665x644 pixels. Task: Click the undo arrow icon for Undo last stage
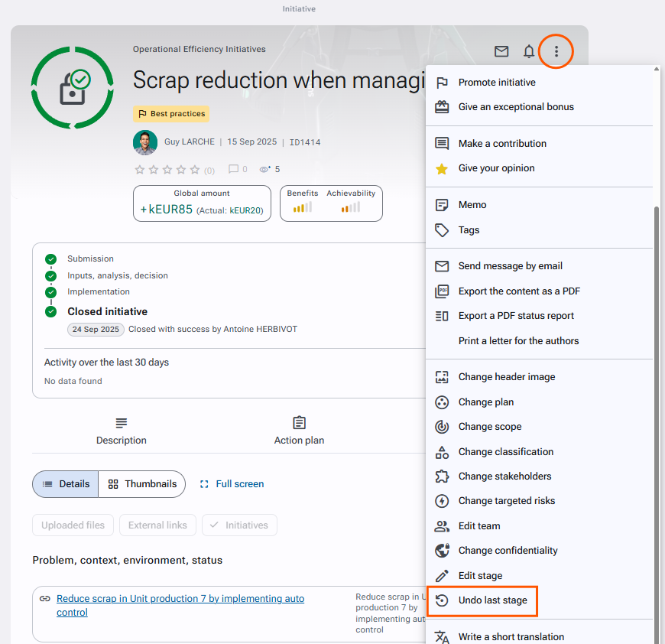pyautogui.click(x=442, y=600)
